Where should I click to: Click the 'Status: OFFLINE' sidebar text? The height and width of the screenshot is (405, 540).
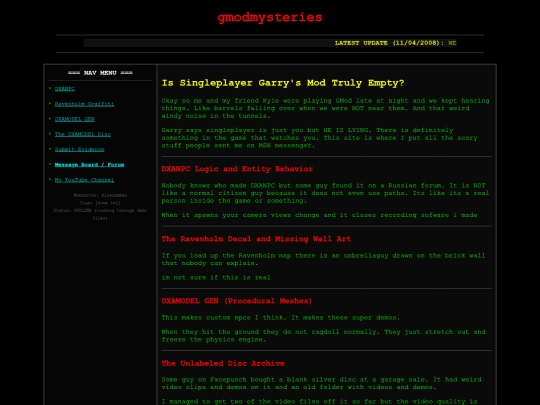point(100,214)
